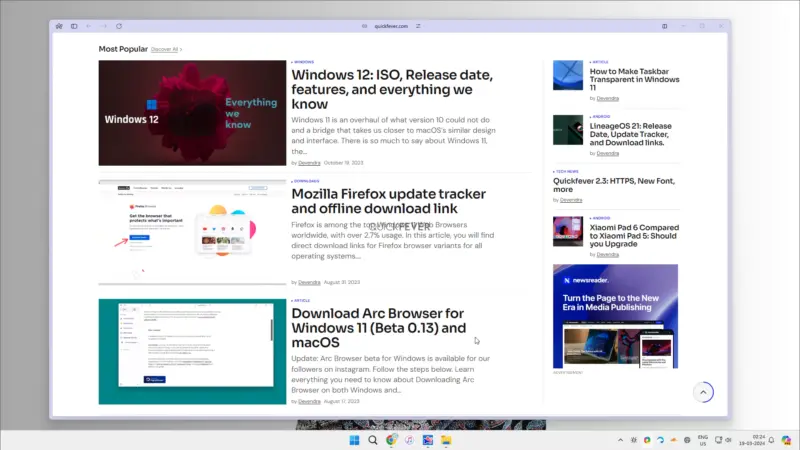Open iTunes music app in taskbar
800x450 pixels.
coord(409,440)
